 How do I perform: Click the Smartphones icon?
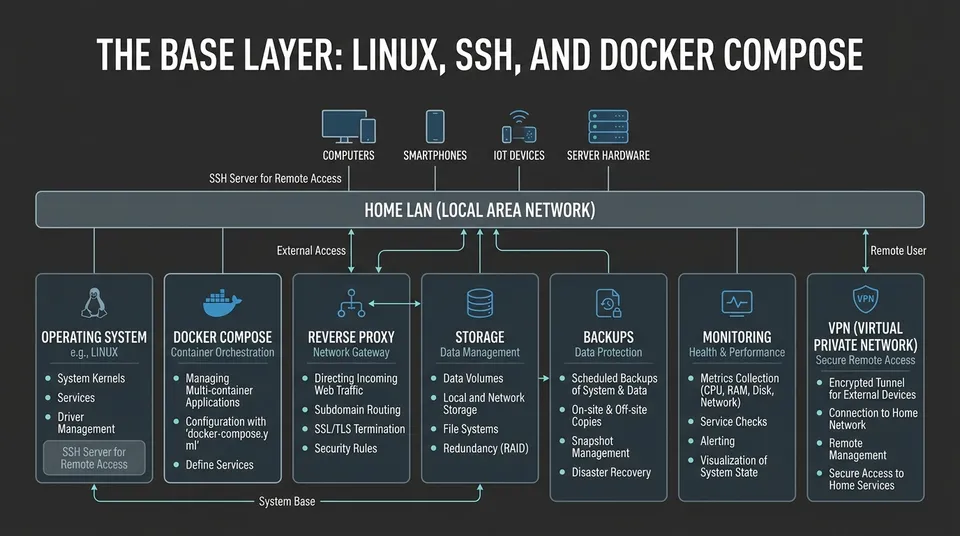(x=435, y=127)
